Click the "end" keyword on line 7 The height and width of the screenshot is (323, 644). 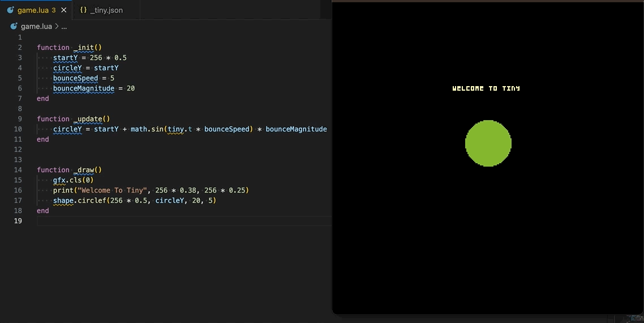pos(42,99)
